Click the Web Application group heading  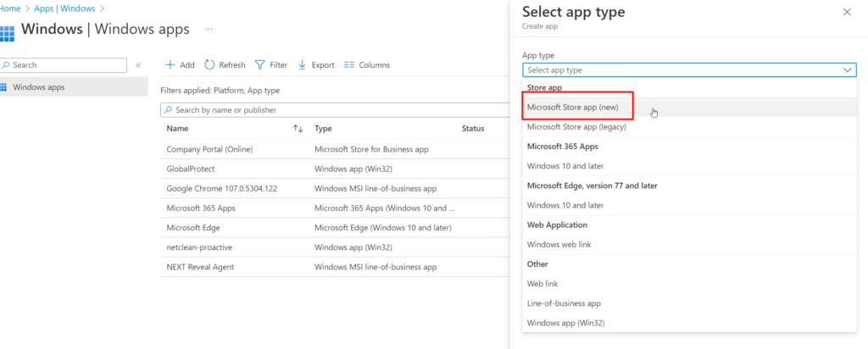click(x=557, y=225)
